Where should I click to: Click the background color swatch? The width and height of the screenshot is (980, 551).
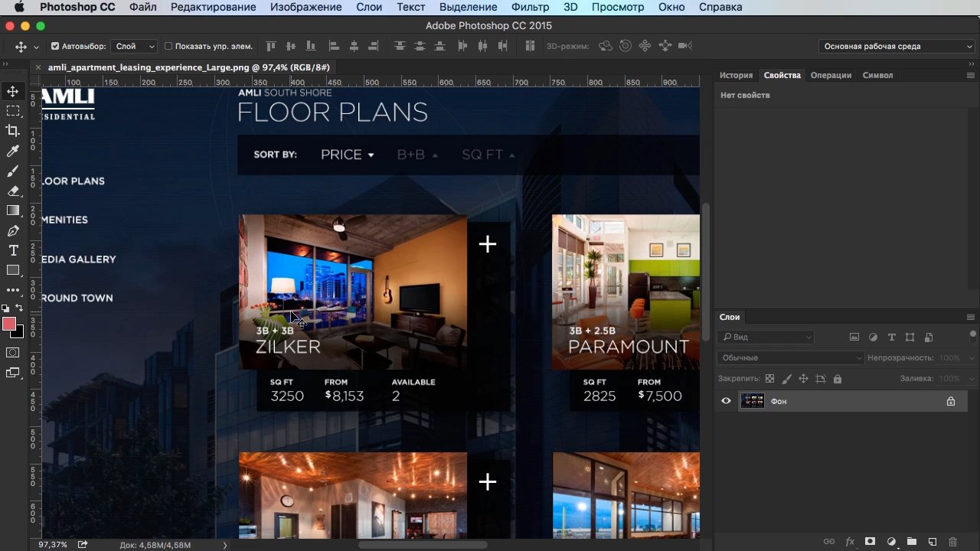[18, 333]
